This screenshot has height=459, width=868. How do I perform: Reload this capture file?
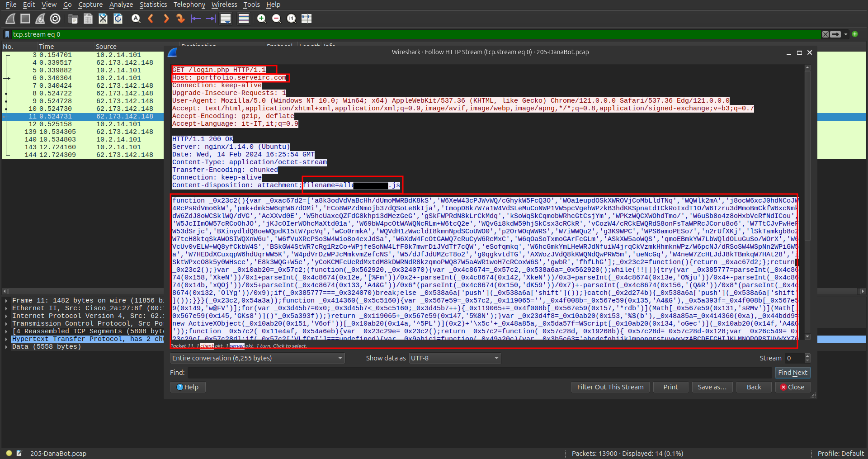tap(118, 19)
